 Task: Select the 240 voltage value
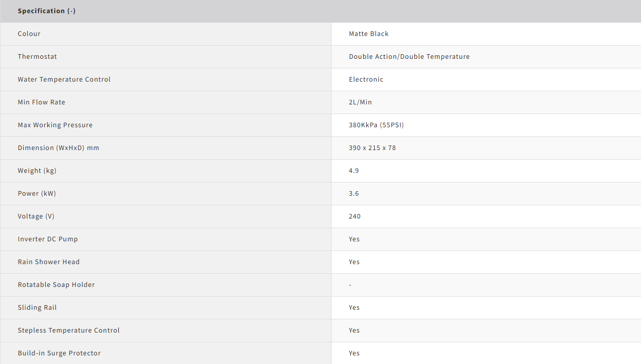tap(354, 216)
